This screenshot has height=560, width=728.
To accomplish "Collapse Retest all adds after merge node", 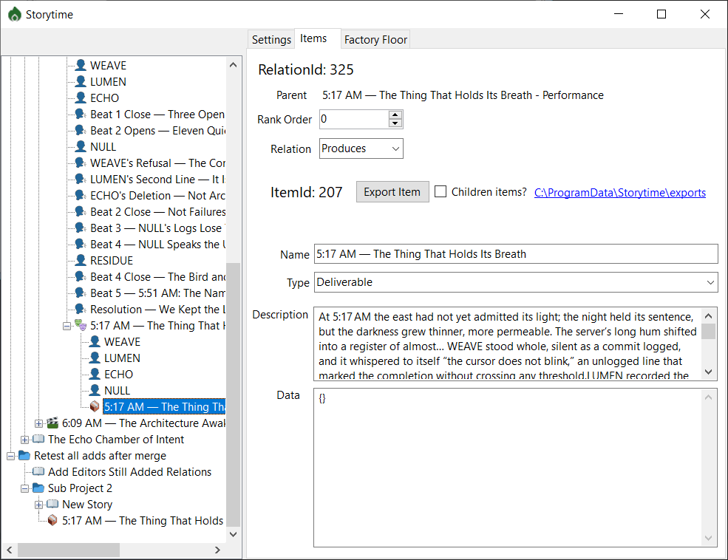I will click(x=10, y=456).
